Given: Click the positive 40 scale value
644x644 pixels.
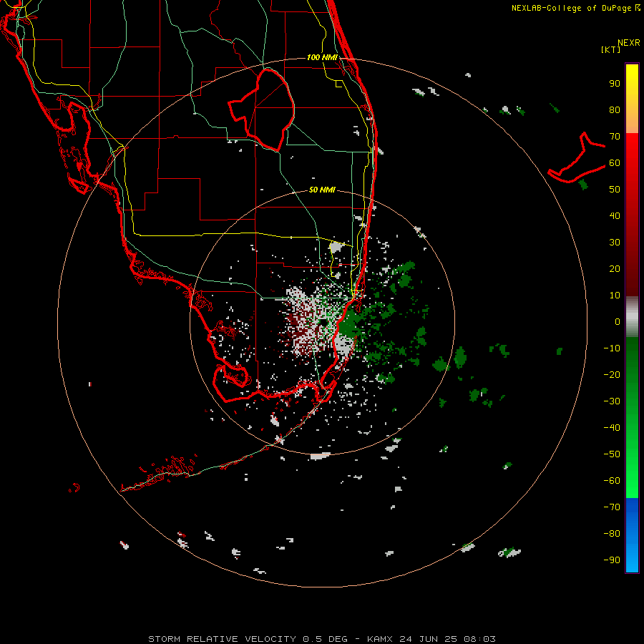Looking at the screenshot, I should point(615,215).
